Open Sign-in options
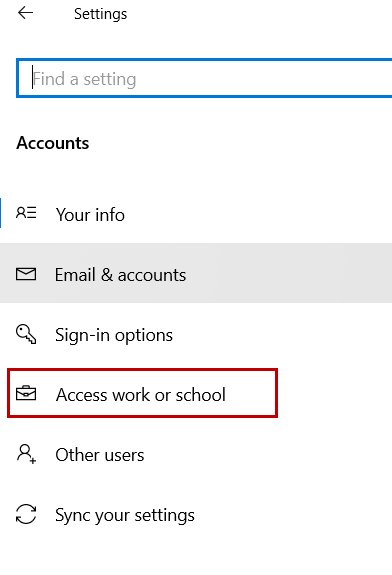This screenshot has width=392, height=575. pyautogui.click(x=114, y=335)
